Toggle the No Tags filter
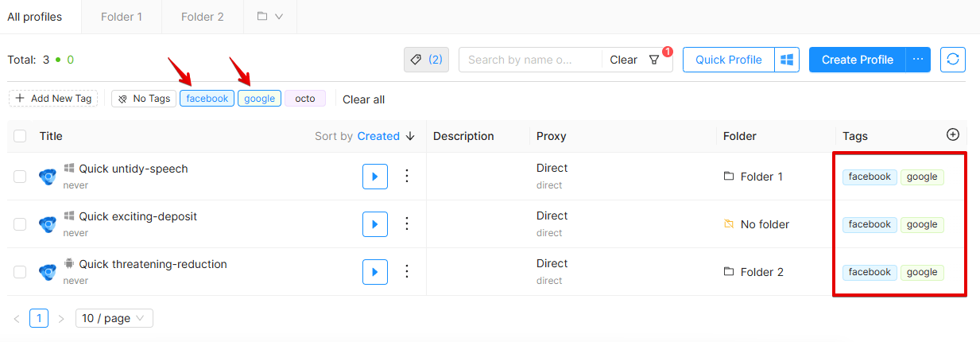The height and width of the screenshot is (342, 980). point(144,99)
